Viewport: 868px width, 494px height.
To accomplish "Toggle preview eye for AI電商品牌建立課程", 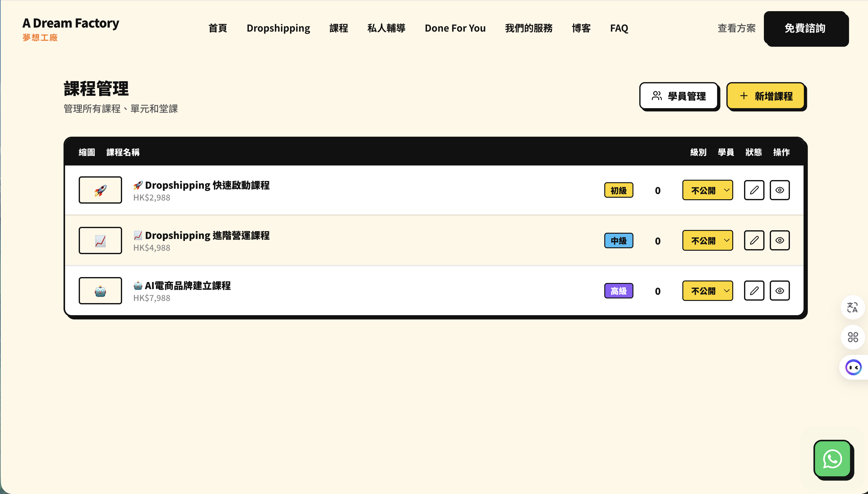I will 779,291.
